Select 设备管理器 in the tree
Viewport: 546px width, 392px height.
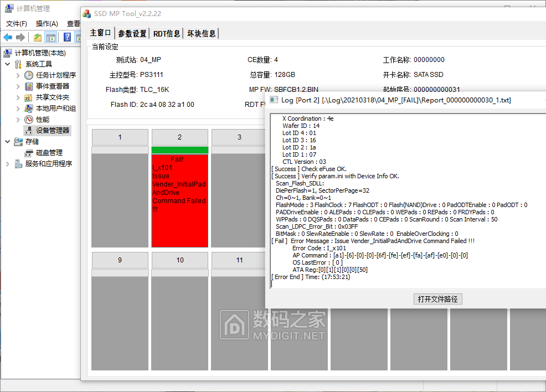tap(53, 131)
